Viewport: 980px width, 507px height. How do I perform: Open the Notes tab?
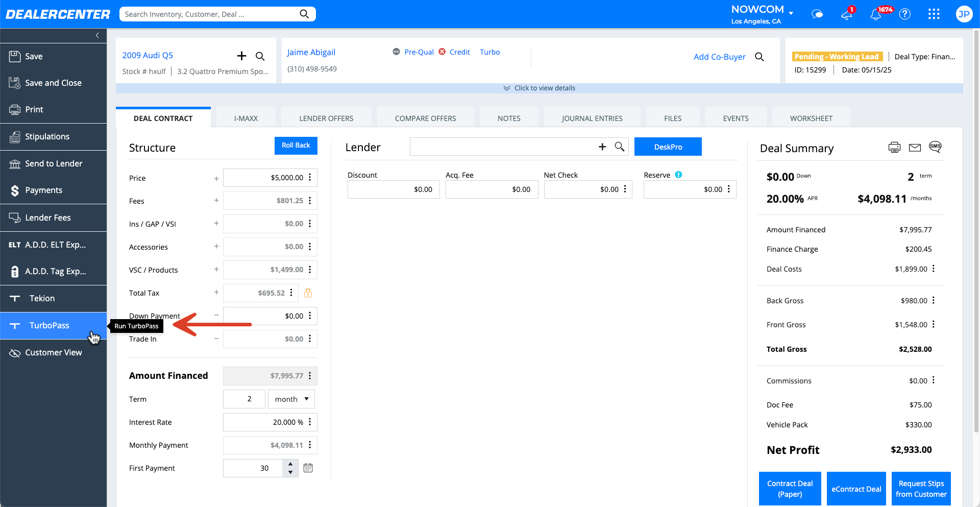tap(509, 118)
